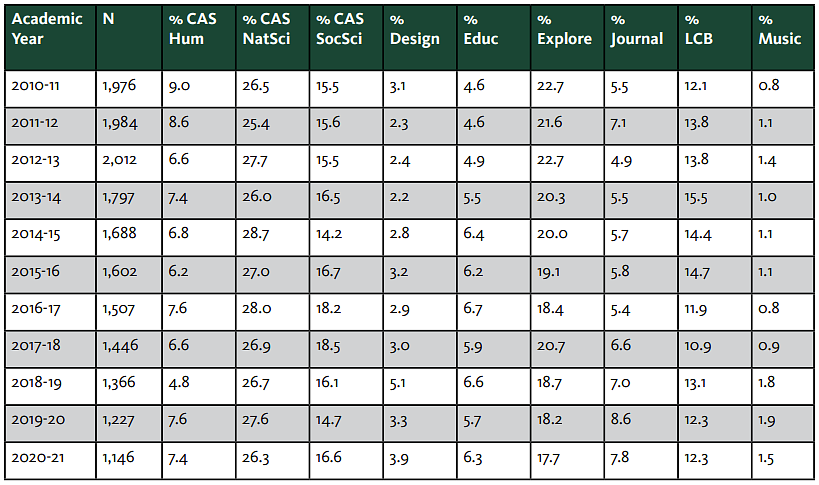Click the % Explore column header
The height and width of the screenshot is (485, 819).
[566, 38]
